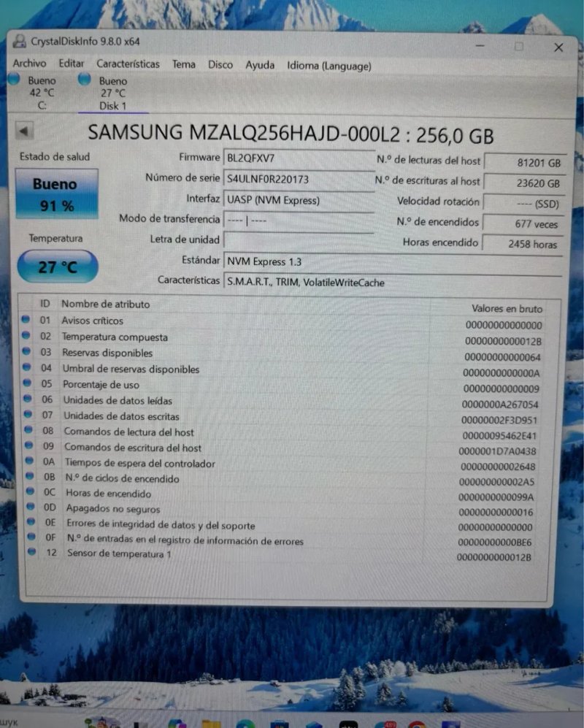Click raw value 0000095462E41
Screen dimensions: 584x728
point(499,435)
